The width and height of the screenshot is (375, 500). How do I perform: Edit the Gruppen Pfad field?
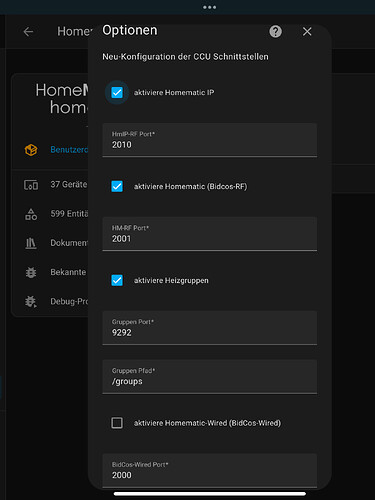pos(210,377)
